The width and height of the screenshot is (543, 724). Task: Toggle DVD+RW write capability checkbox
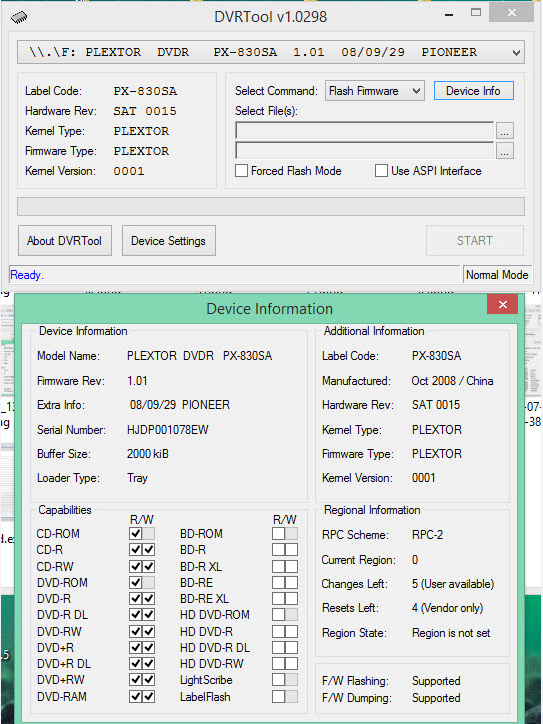tap(149, 680)
